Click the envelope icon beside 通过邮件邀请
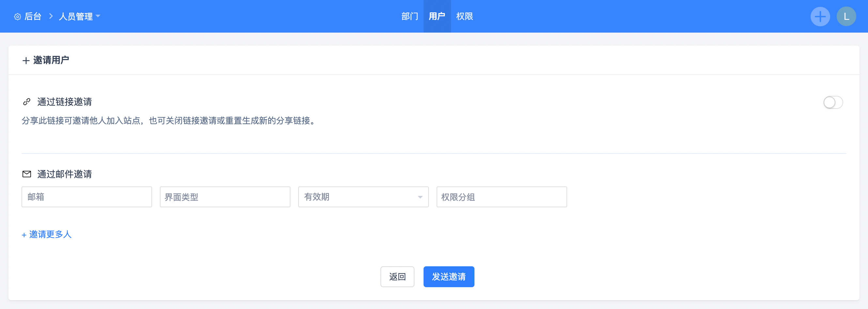Screen dimensions: 868x309 (27, 174)
